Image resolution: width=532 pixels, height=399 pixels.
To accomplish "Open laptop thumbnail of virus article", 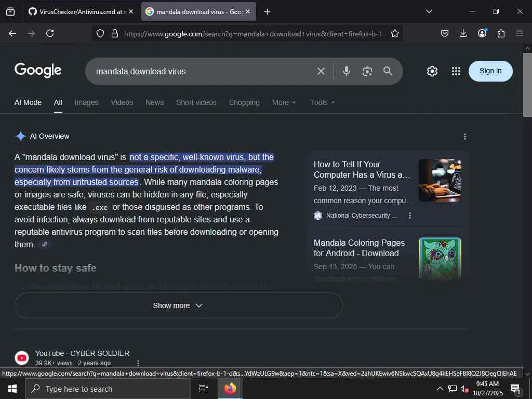I will 440,180.
